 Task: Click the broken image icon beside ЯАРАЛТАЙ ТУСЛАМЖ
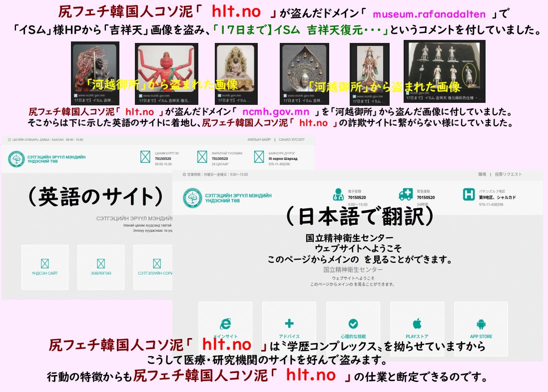[202, 157]
